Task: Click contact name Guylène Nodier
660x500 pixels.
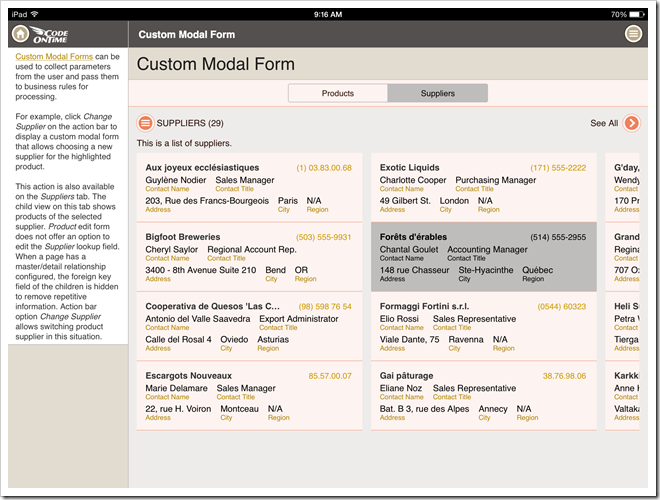Action: [176, 180]
